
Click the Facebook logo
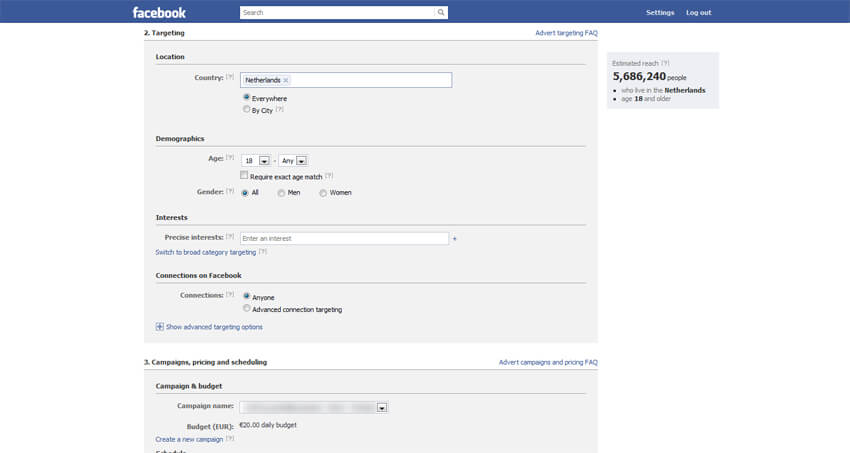point(159,12)
